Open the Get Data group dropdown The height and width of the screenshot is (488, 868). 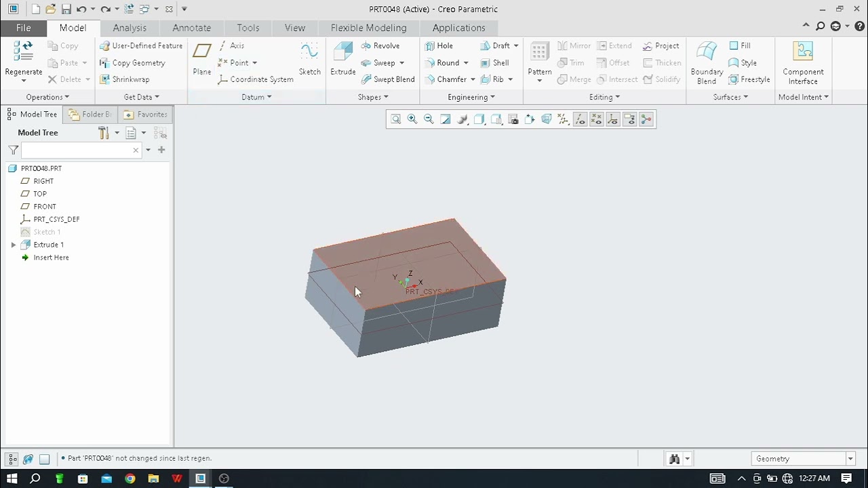tap(142, 97)
